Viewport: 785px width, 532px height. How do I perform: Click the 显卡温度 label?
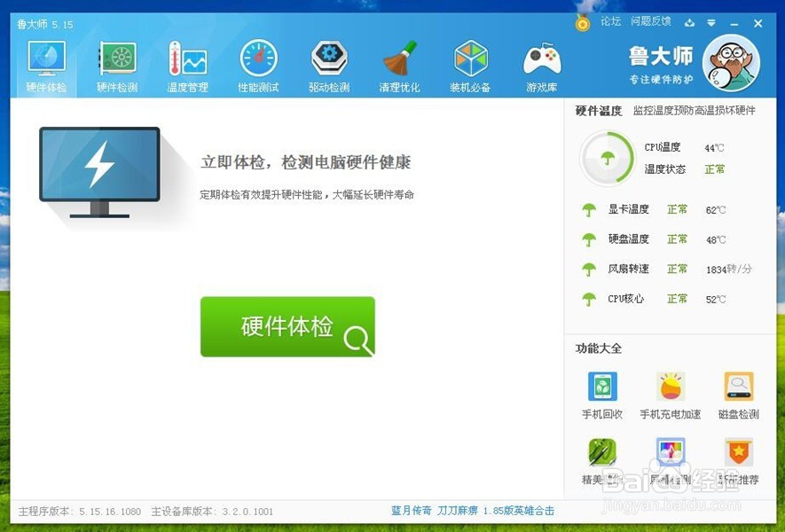628,209
